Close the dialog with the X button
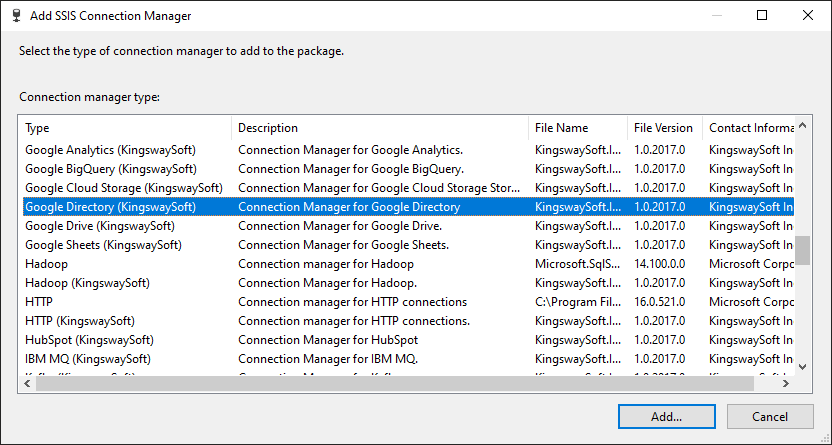The image size is (832, 445). (x=808, y=15)
